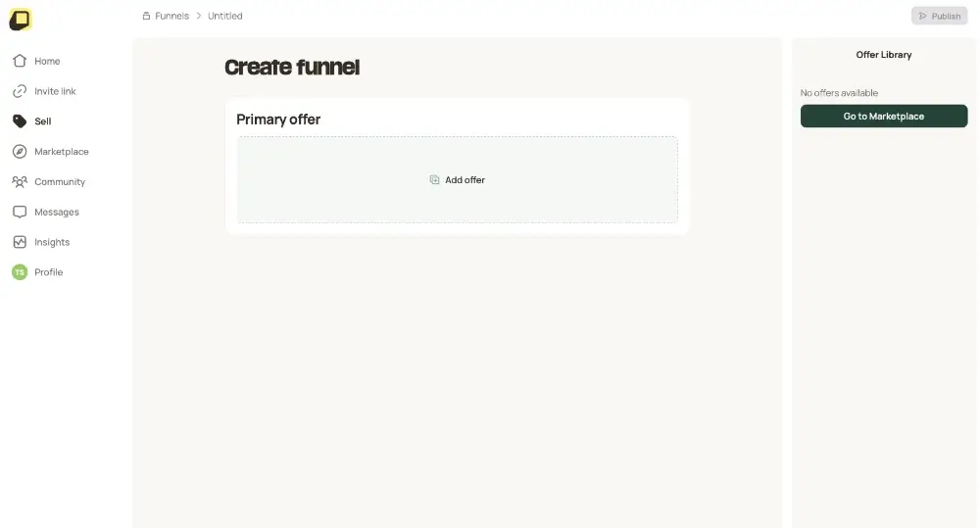980x528 pixels.
Task: Open the Marketplace compass icon
Action: (x=20, y=152)
